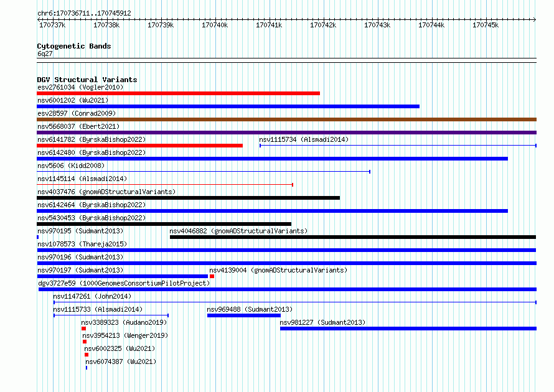
Task: Click the purple nsv5668037 variant bar
Action: pyautogui.click(x=286, y=133)
